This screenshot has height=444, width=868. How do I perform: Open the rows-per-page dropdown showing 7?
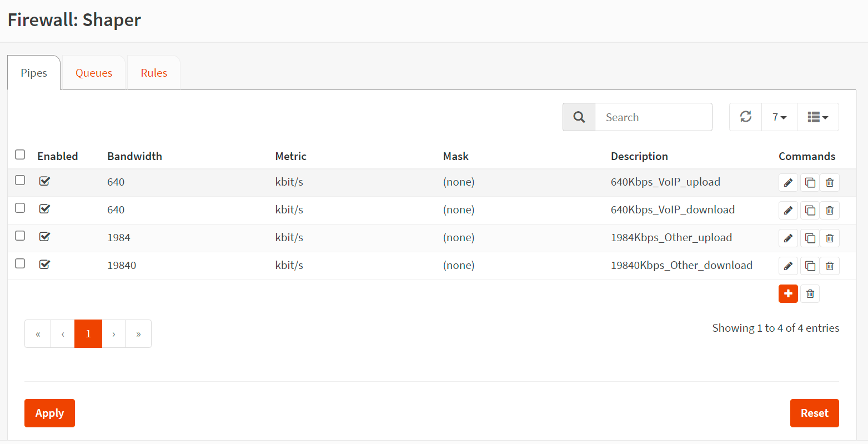point(779,117)
